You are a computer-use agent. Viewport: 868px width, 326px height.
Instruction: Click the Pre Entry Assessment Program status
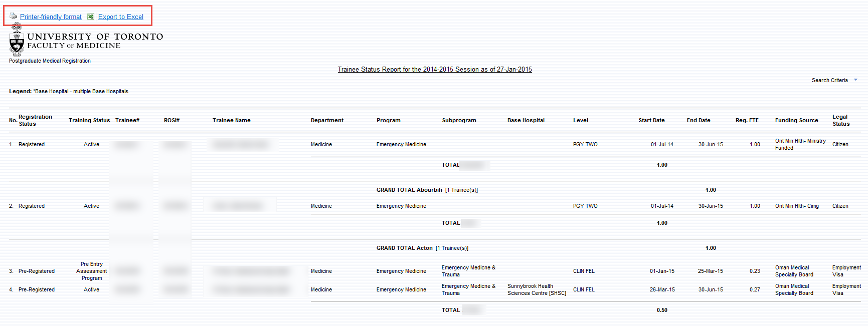[x=92, y=271]
